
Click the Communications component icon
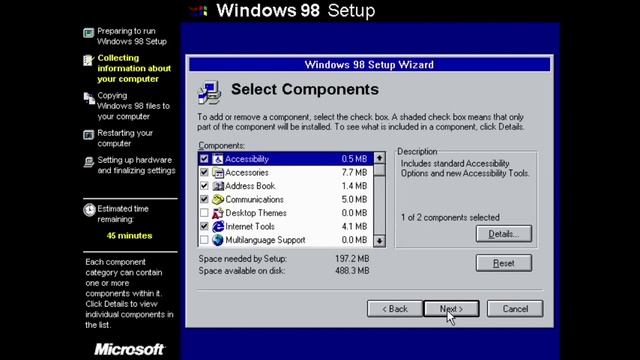tap(218, 200)
